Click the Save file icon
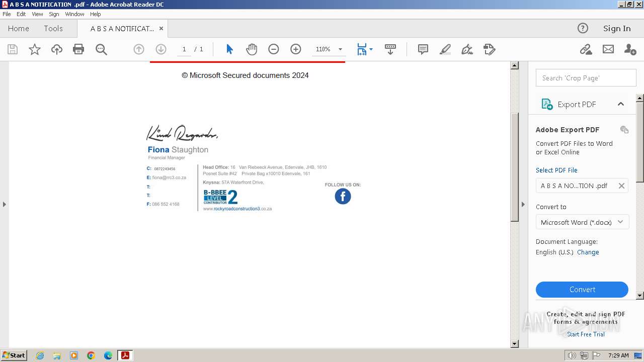The width and height of the screenshot is (644, 362). click(13, 49)
